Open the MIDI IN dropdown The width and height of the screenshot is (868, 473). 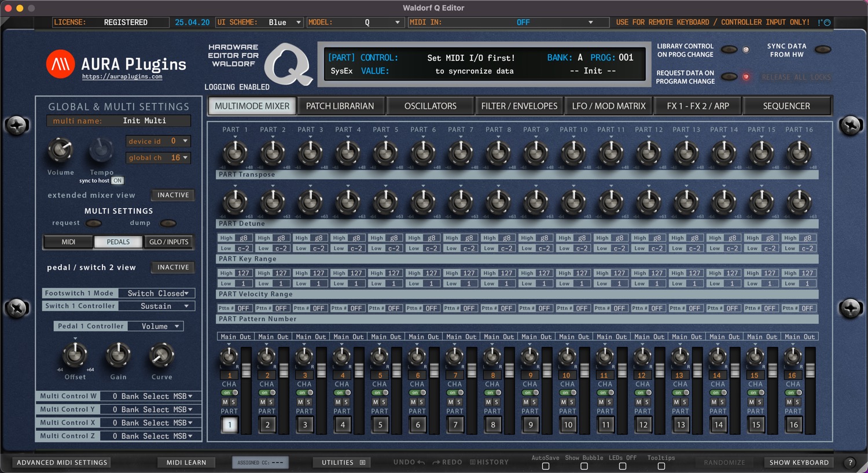509,23
